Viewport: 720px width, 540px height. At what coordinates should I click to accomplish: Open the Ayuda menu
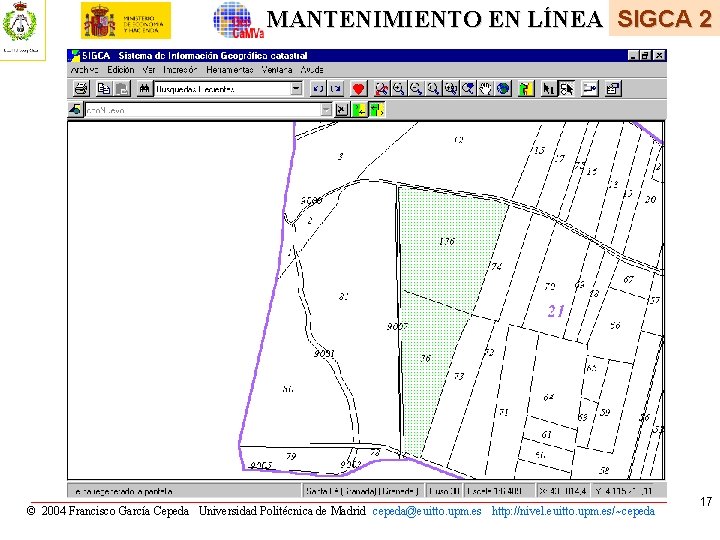tap(312, 70)
